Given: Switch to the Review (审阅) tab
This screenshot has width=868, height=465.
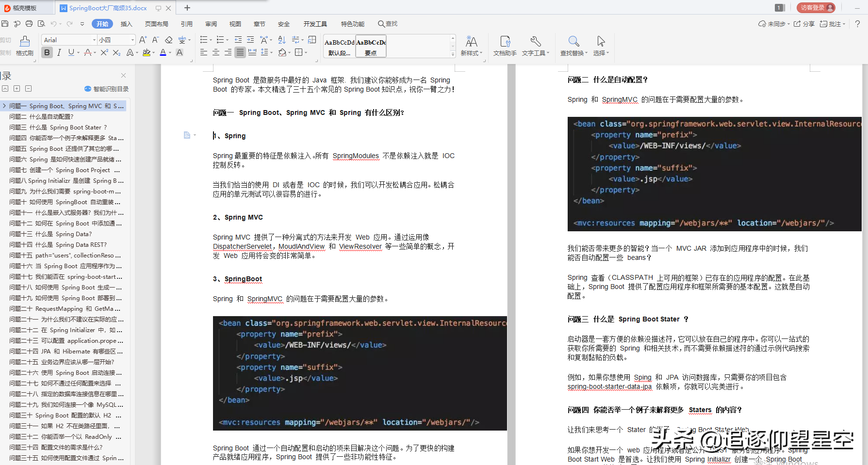Looking at the screenshot, I should coord(211,24).
